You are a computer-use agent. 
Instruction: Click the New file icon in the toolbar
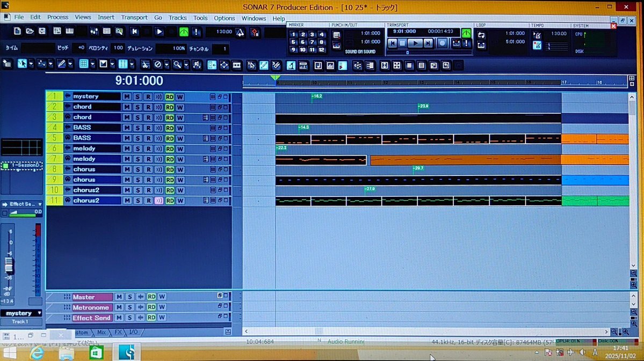click(x=17, y=31)
